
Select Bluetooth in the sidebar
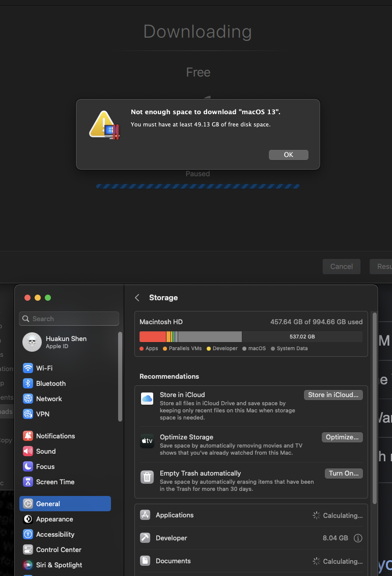tap(50, 383)
